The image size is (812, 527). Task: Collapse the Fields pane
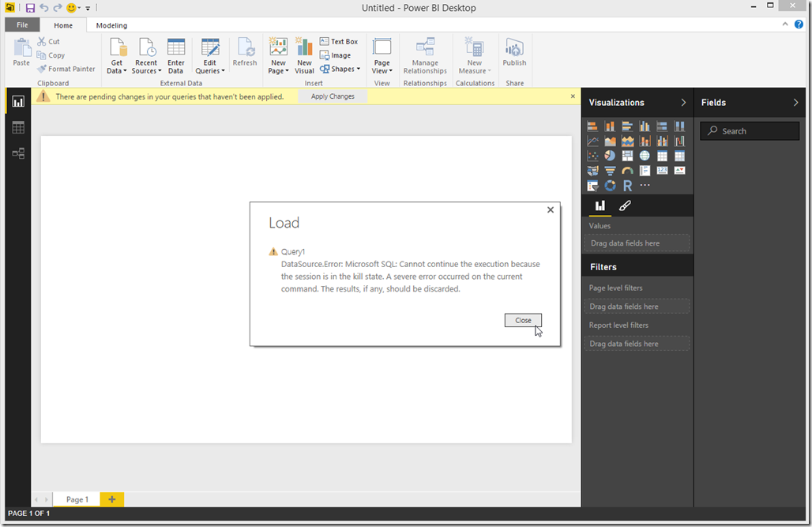coord(796,103)
